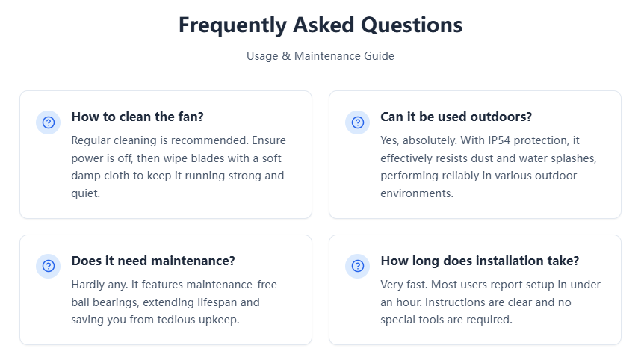Click the answer text starting 'Very fast'

490,302
